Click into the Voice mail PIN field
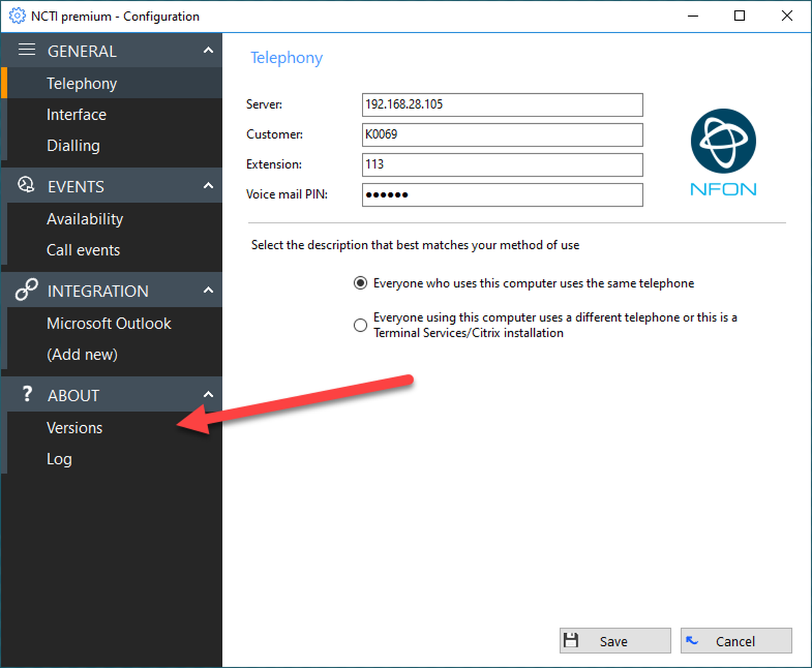This screenshot has height=668, width=812. pos(502,195)
